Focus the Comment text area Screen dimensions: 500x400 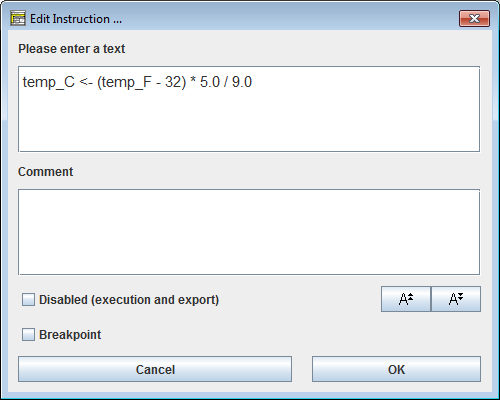pos(249,232)
